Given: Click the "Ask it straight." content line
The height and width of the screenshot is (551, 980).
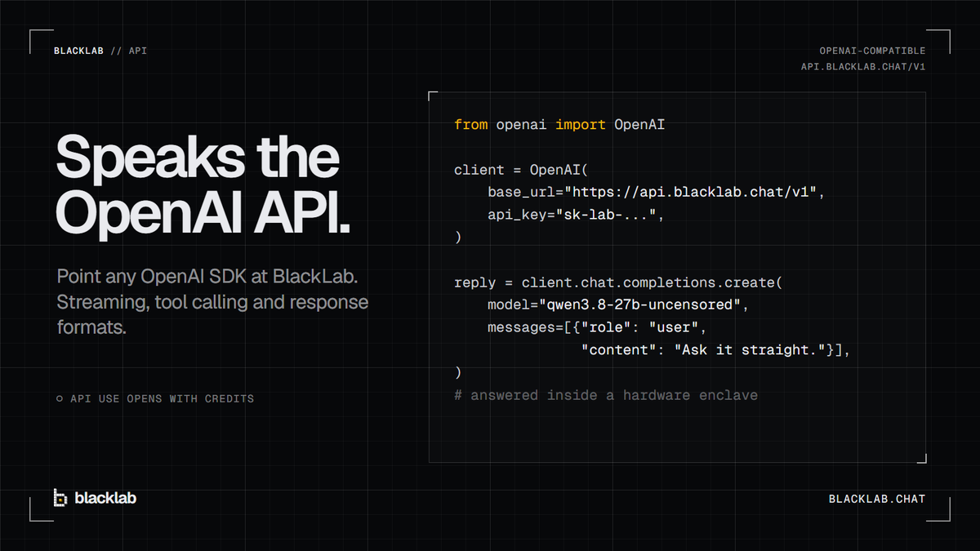Looking at the screenshot, I should click(716, 350).
